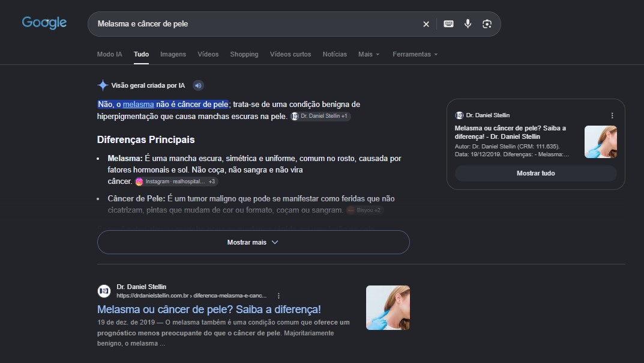Image resolution: width=644 pixels, height=363 pixels.
Task: Open result Melasma ou câncer de pele? Saiba a diferença!
Action: [209, 310]
